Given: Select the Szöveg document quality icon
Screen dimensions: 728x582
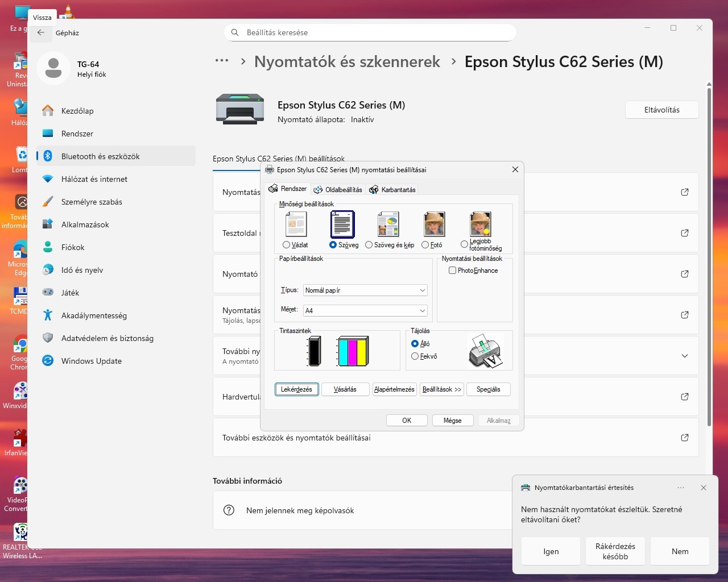Looking at the screenshot, I should point(342,225).
